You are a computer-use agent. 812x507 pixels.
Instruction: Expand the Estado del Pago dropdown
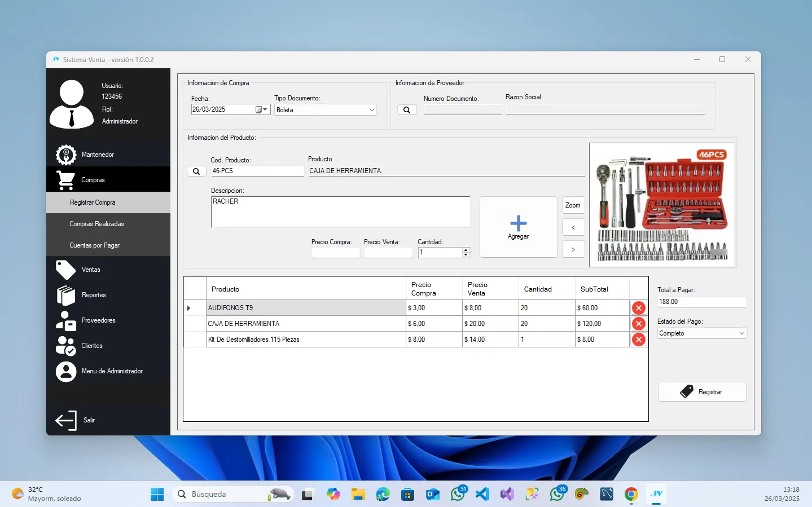[x=741, y=333]
